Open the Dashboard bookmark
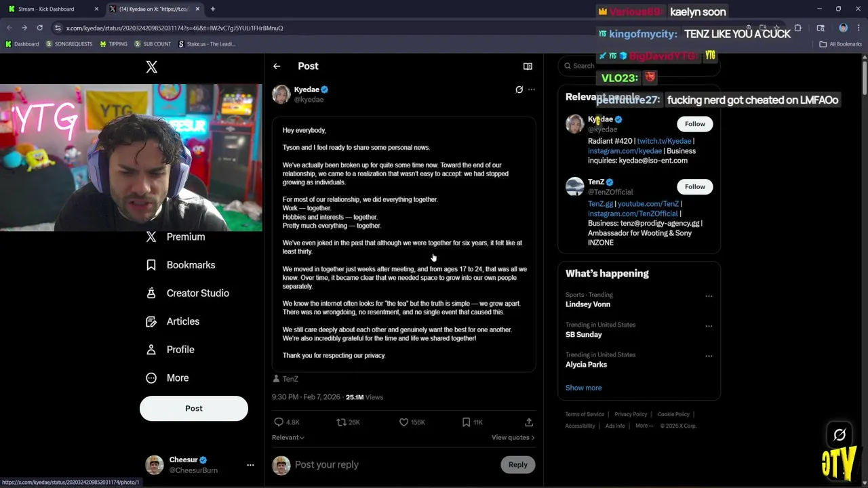Image resolution: width=868 pixels, height=488 pixels. coord(22,44)
